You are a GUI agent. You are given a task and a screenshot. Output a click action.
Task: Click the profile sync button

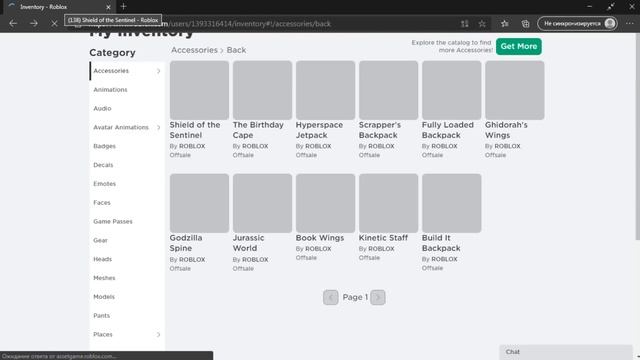[577, 24]
